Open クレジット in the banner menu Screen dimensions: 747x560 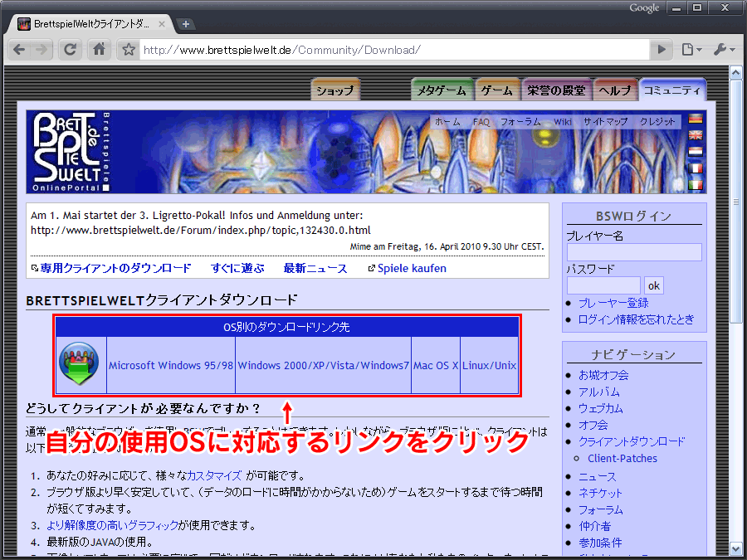[657, 122]
